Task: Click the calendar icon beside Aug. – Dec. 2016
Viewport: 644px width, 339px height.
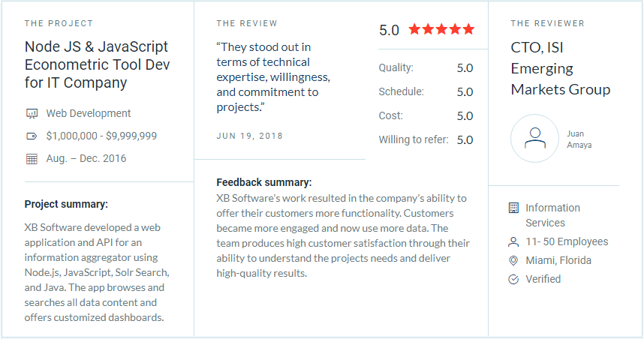Action: coord(32,159)
